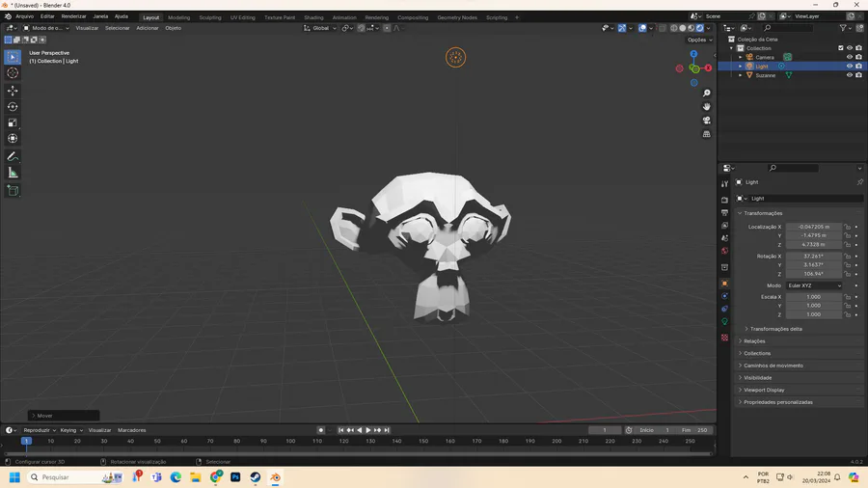Open the Scene properties tab
Screen dimensions: 868x488
(x=724, y=238)
